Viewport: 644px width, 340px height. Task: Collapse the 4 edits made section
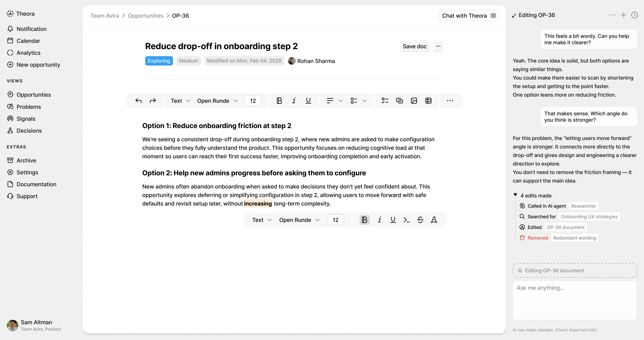(515, 195)
